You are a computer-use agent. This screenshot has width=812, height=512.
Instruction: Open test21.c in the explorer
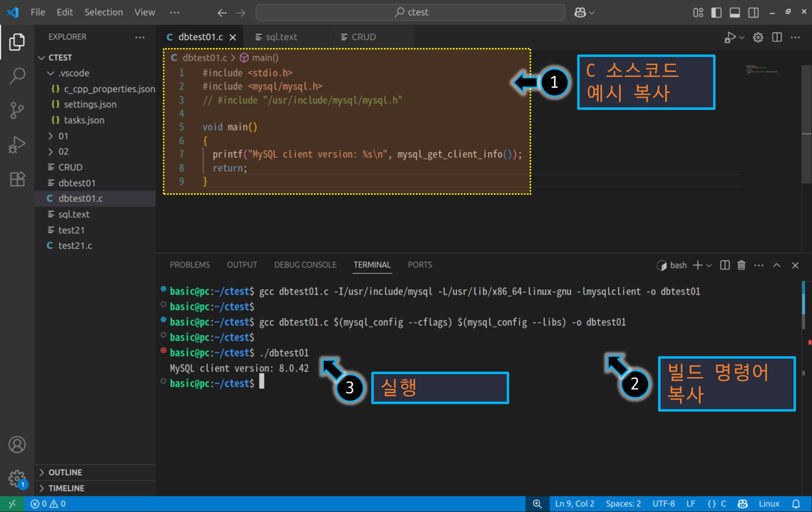(x=95, y=246)
